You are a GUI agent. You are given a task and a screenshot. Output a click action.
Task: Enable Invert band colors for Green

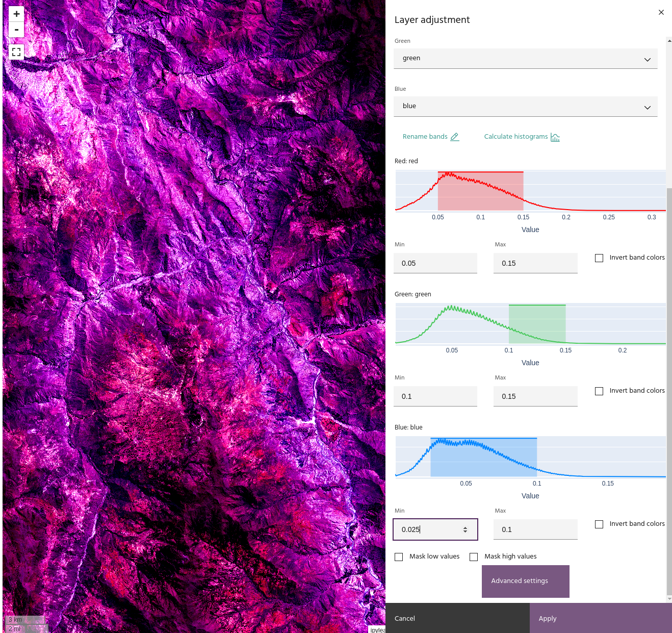(599, 391)
